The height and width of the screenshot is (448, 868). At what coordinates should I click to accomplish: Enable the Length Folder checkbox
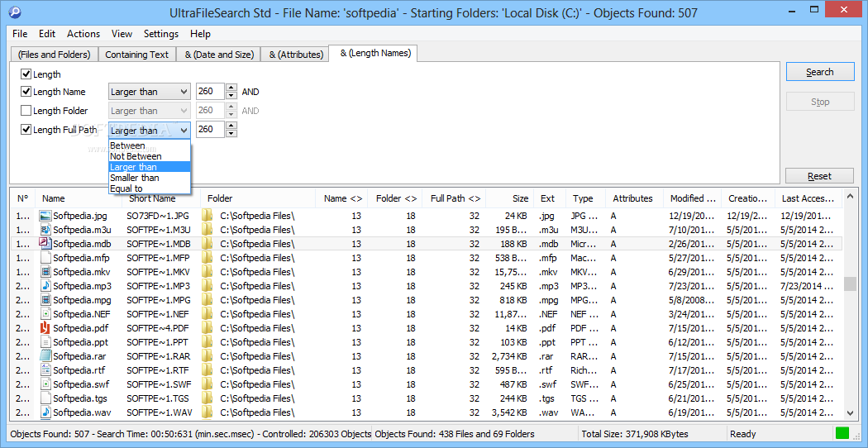26,111
